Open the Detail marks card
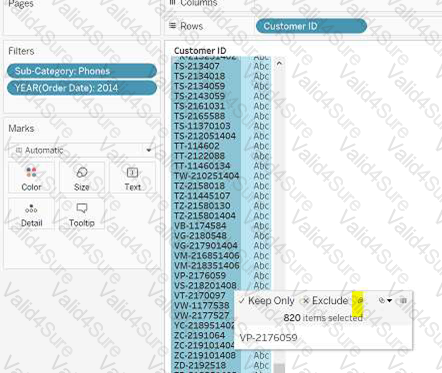This screenshot has width=442, height=373. [31, 215]
